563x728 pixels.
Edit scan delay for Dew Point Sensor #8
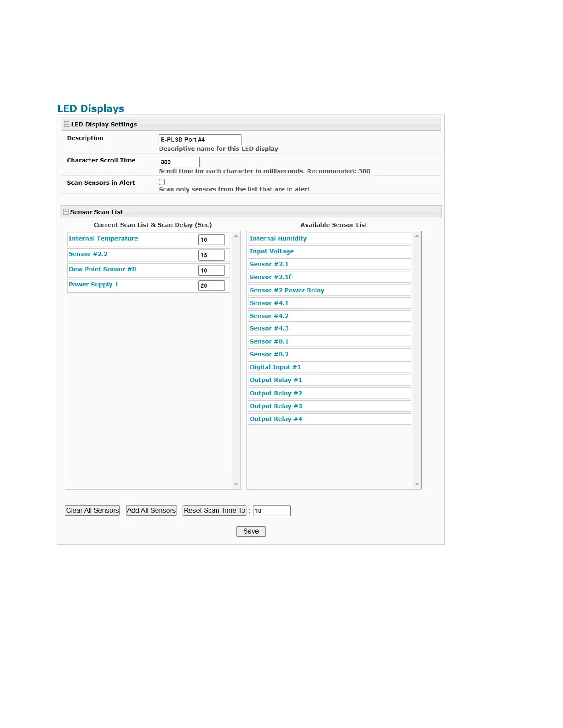(212, 270)
